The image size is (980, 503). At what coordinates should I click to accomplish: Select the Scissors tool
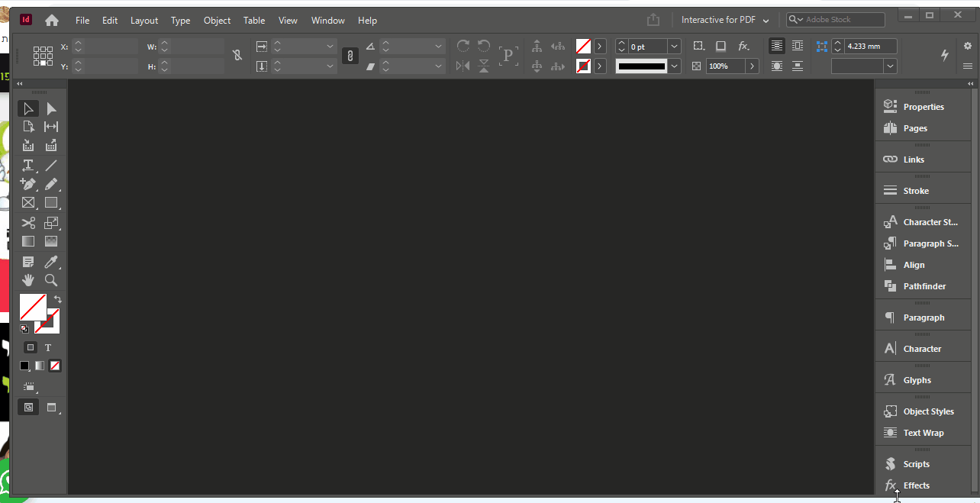tap(28, 223)
